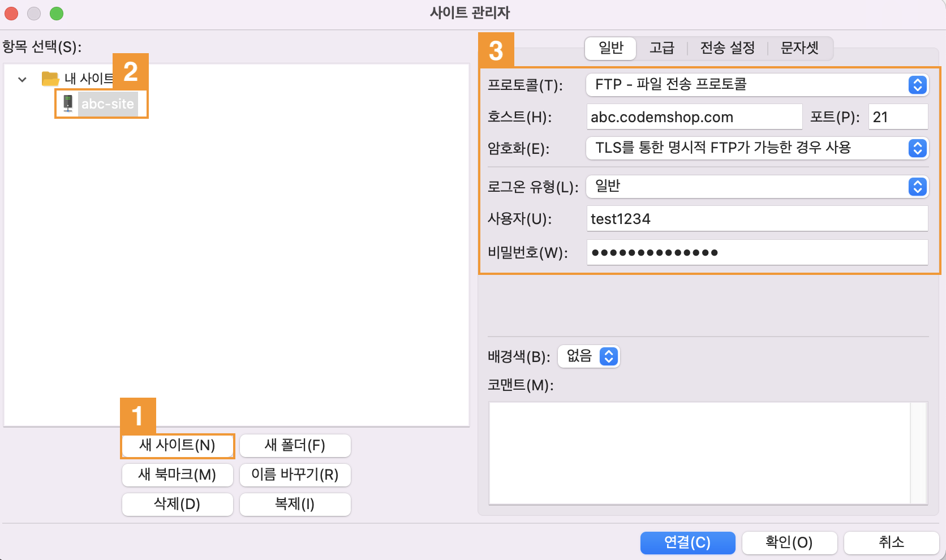
Task: Click inside the 코맨트 comment text area
Action: 699,453
